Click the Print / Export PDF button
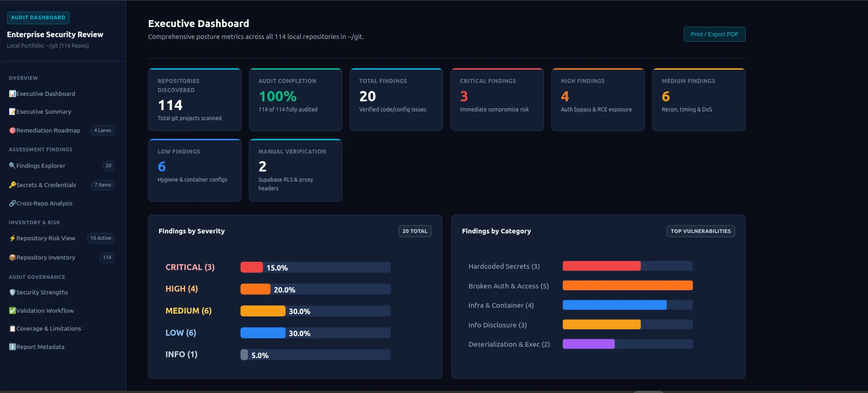 [x=714, y=34]
